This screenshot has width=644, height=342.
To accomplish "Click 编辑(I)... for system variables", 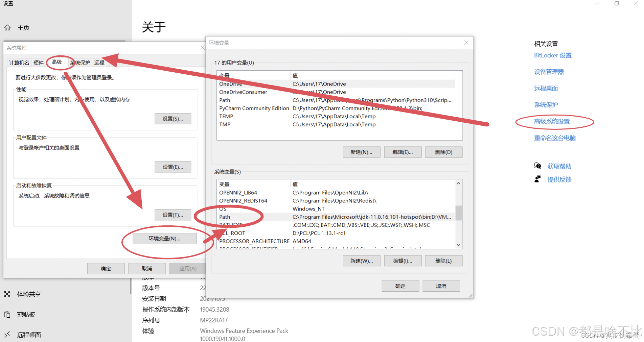I will click(x=402, y=261).
